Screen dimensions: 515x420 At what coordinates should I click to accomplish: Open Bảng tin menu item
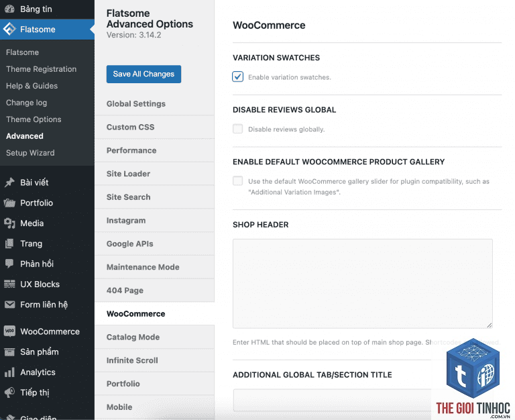tap(47, 9)
